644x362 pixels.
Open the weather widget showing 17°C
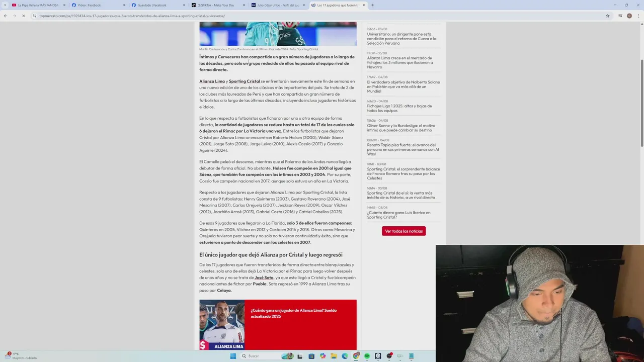(x=20, y=355)
